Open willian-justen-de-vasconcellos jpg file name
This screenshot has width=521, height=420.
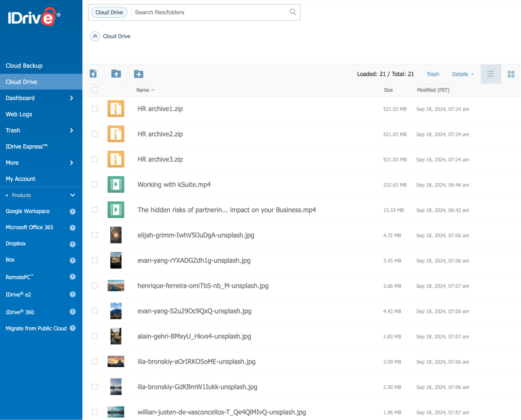(x=222, y=412)
